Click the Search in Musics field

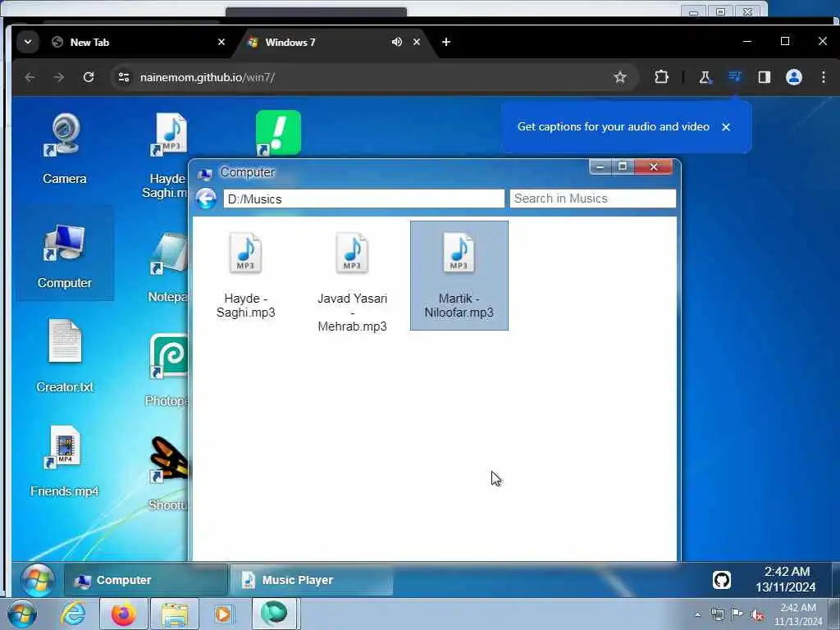[x=593, y=199]
